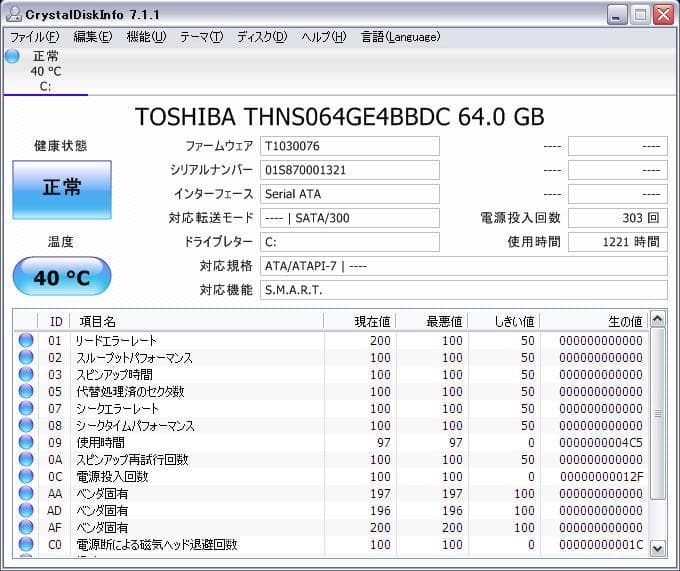Click the 使用時間 label beside 1221 時間
Screen dimensions: 680x571
[534, 241]
